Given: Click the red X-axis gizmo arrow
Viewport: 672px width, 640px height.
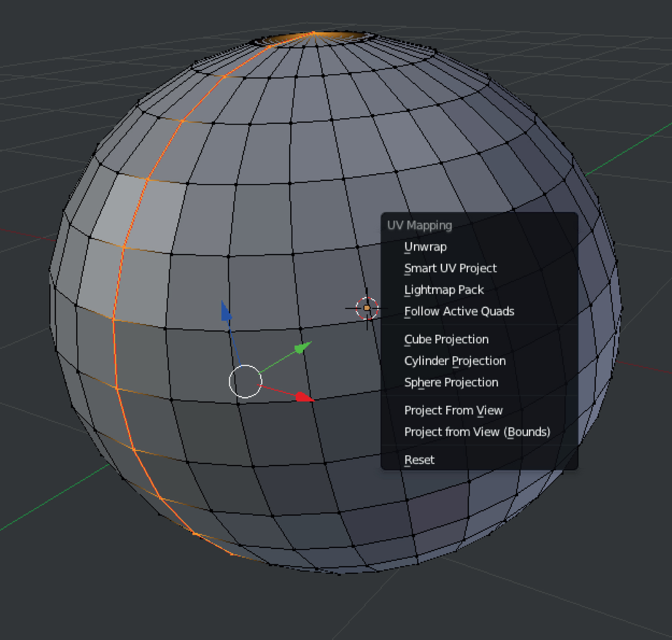Looking at the screenshot, I should pyautogui.click(x=304, y=397).
